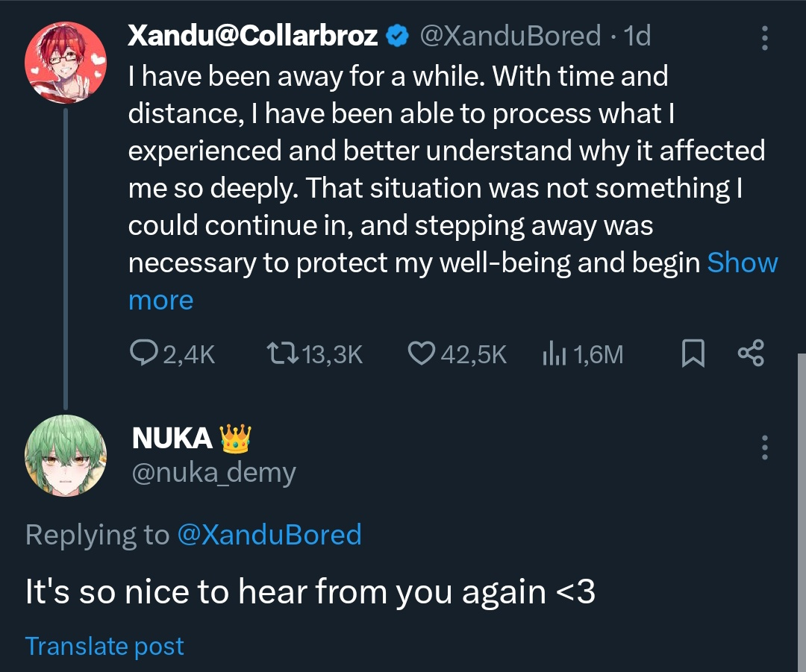This screenshot has width=806, height=672.
Task: Open NUKA's profile via display name
Action: (172, 439)
